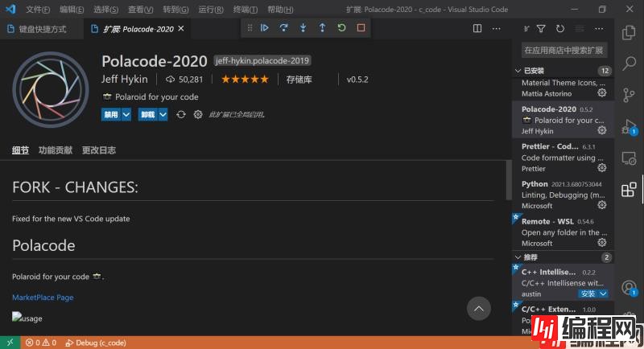Open the Source Control view
644x349 pixels.
click(x=629, y=96)
